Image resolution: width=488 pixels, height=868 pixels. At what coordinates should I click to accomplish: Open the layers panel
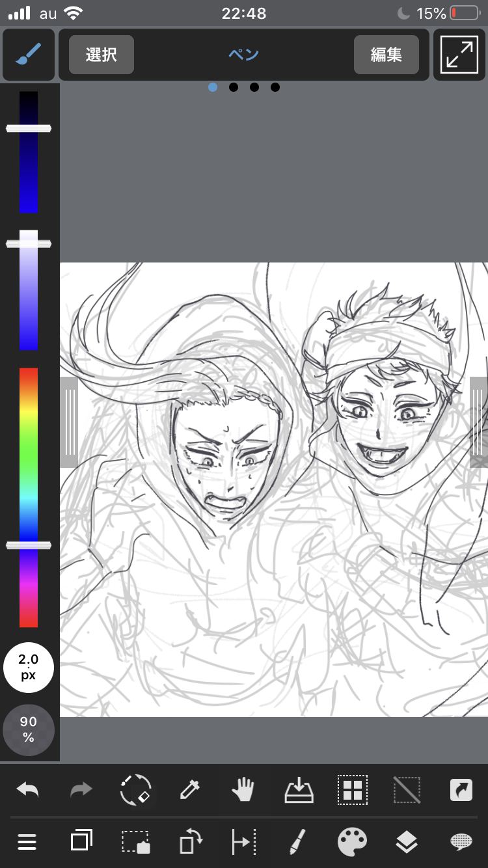(x=407, y=843)
